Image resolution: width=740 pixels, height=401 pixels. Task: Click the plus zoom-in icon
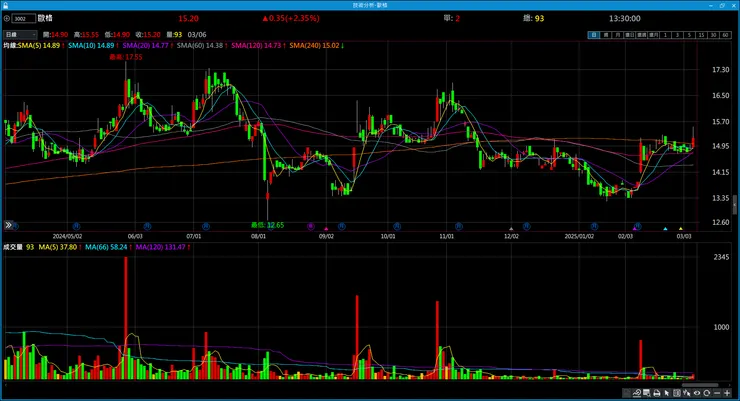coord(727,393)
